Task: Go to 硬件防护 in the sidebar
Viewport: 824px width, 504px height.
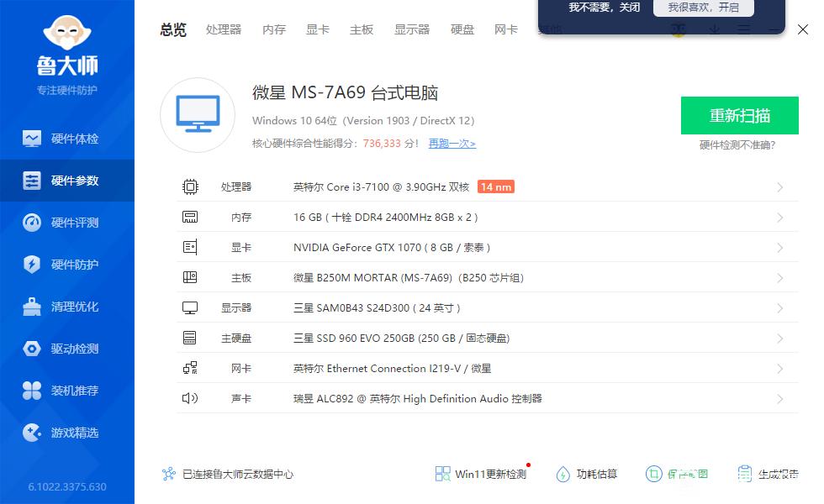Action: (67, 265)
